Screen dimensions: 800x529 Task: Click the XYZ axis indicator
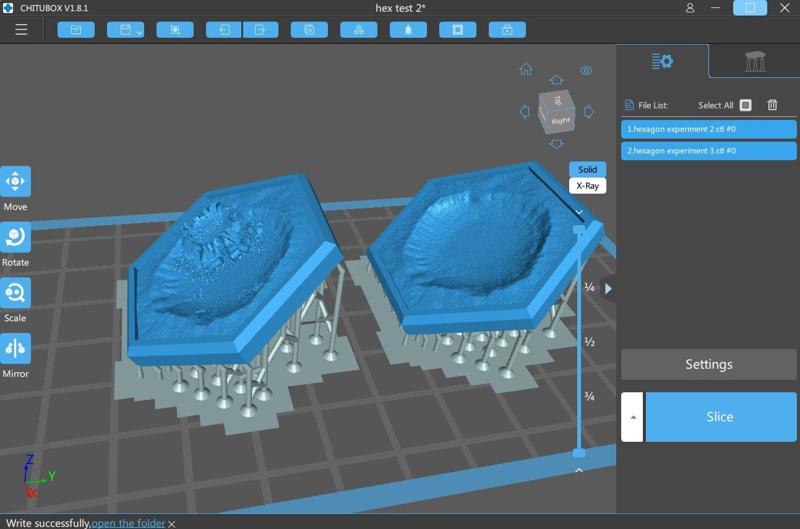pyautogui.click(x=36, y=476)
